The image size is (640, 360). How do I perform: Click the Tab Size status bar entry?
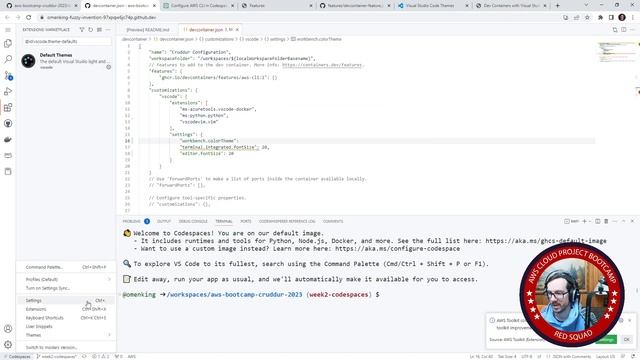(507, 356)
